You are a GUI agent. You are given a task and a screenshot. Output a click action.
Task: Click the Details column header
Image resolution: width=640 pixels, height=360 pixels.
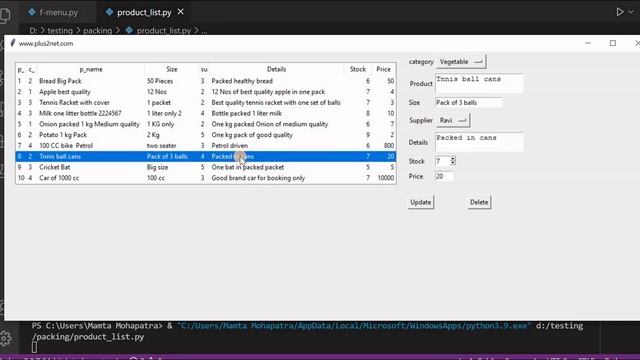pyautogui.click(x=276, y=69)
